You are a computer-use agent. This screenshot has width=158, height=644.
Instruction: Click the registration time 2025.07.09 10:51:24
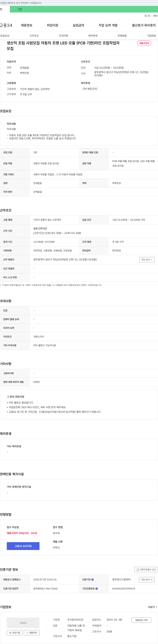pos(45,579)
